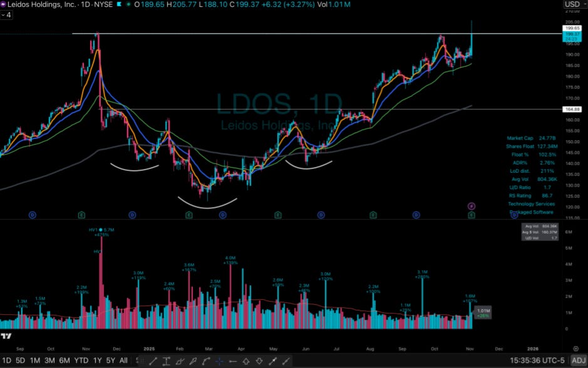
Task: Click the 4.0M +139% volume label
Action: point(230,260)
